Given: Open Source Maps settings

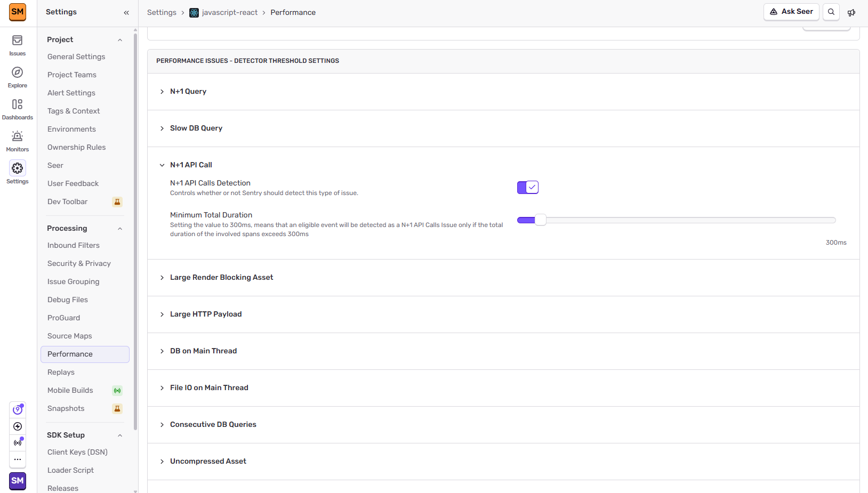Looking at the screenshot, I should click(x=85, y=336).
